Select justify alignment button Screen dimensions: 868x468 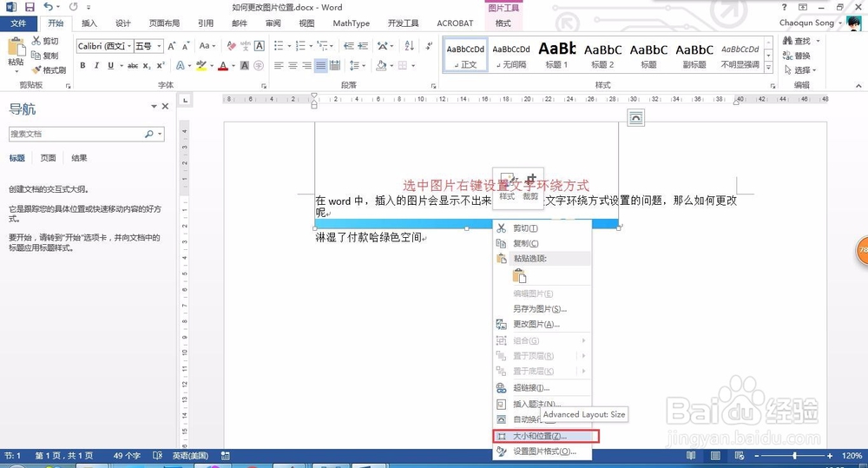[x=320, y=65]
